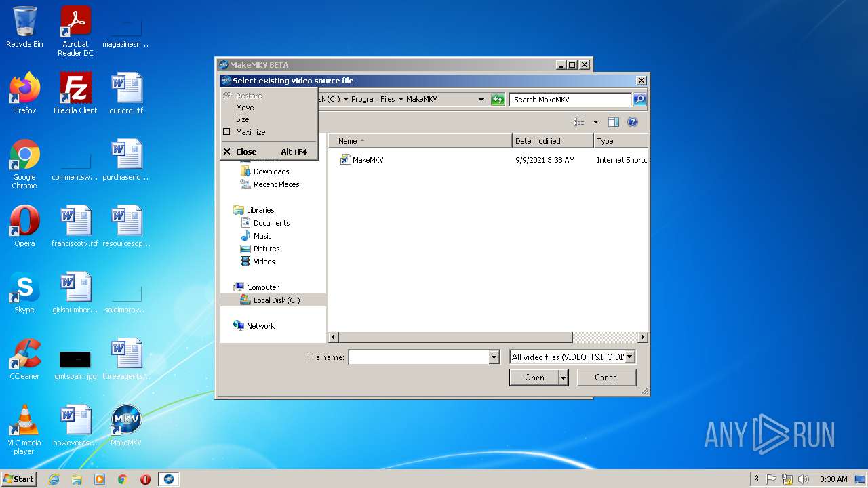Choose Move from the system menu
868x488 pixels.
(x=245, y=108)
